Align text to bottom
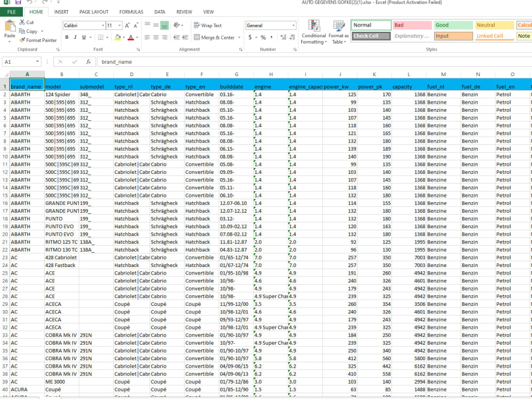This screenshot has height=399, width=532. pyautogui.click(x=164, y=25)
